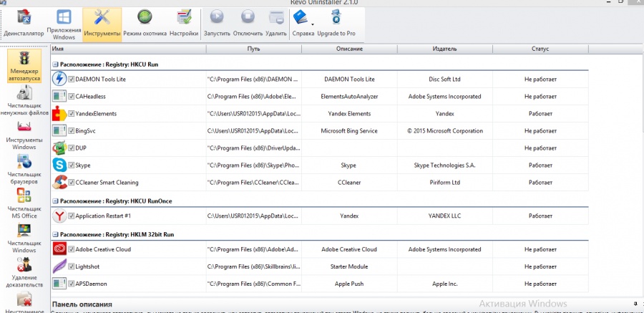644x313 pixels.
Task: Sort by the Издатель column header
Action: 445,49
